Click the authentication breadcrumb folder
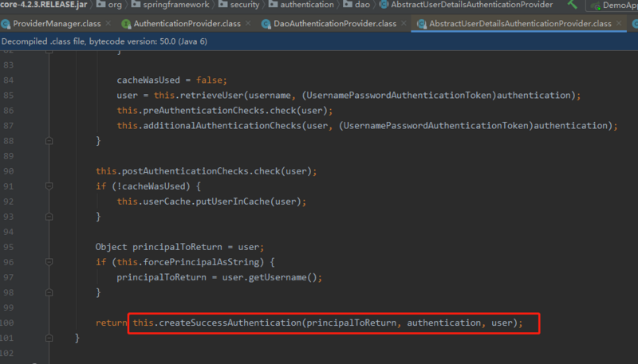 coord(301,5)
